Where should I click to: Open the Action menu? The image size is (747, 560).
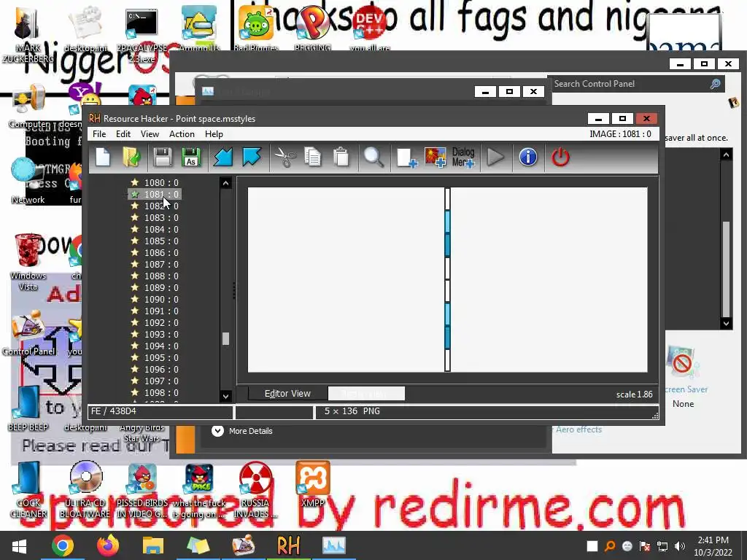[x=182, y=134]
